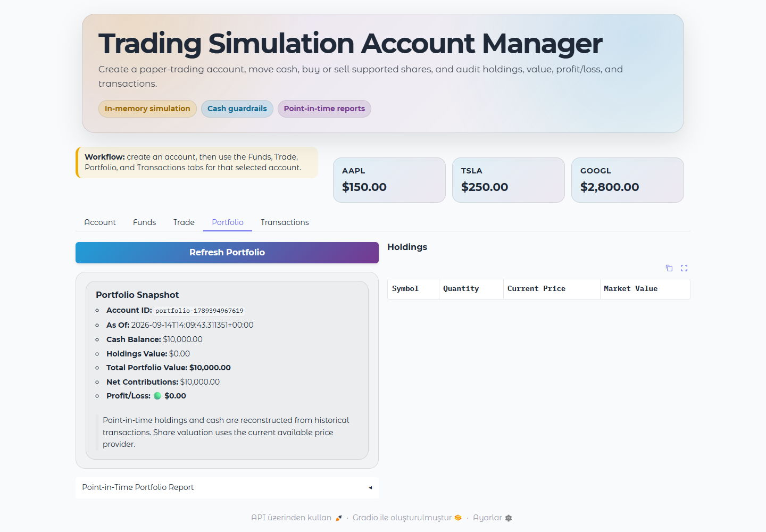Click the Cash guardrails badge
The width and height of the screenshot is (766, 532).
coord(237,109)
